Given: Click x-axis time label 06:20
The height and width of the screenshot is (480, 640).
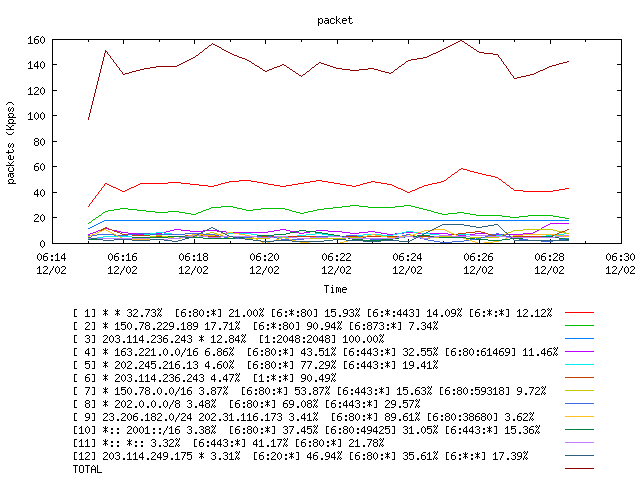Looking at the screenshot, I should pos(264,257).
